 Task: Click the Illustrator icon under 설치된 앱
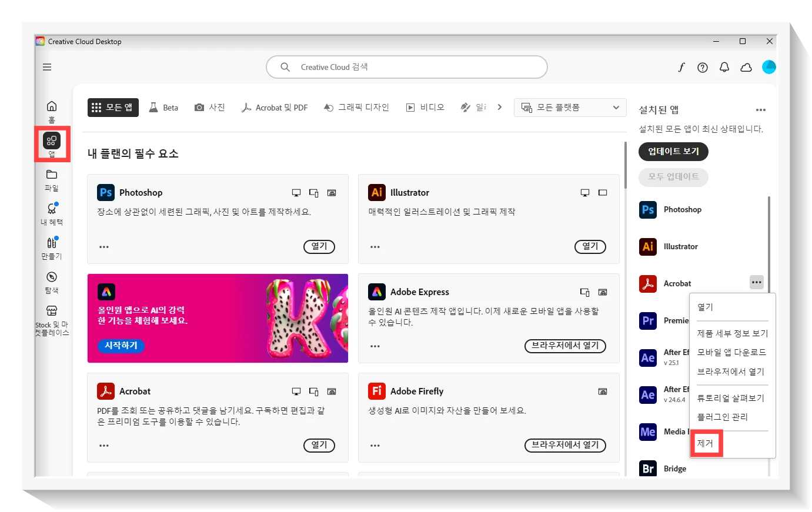tap(647, 246)
